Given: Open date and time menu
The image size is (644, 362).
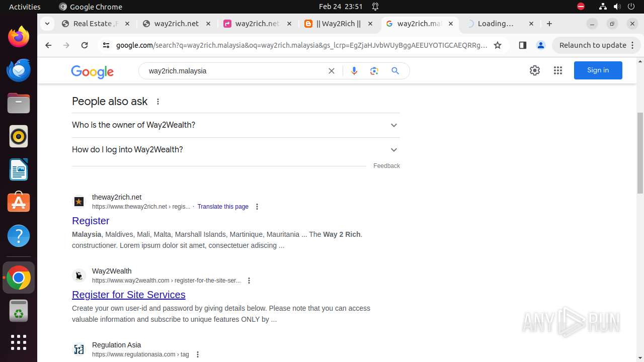Looking at the screenshot, I should tap(341, 7).
